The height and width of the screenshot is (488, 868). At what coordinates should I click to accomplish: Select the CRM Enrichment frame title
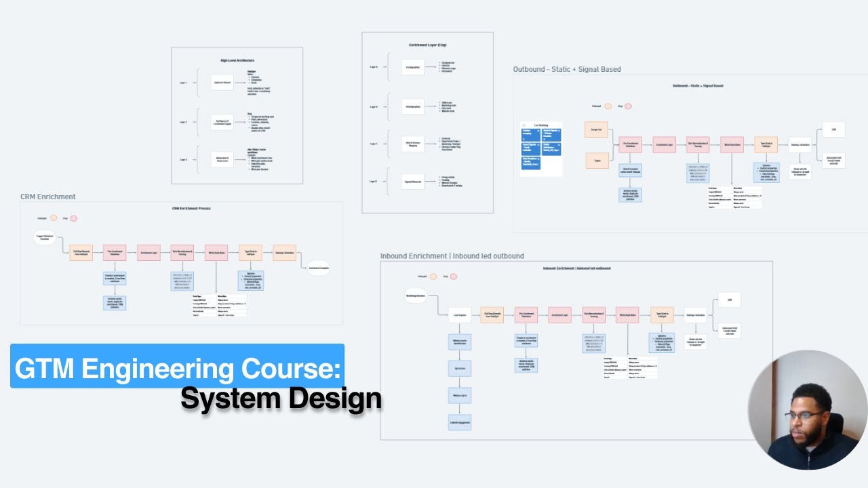pos(47,197)
